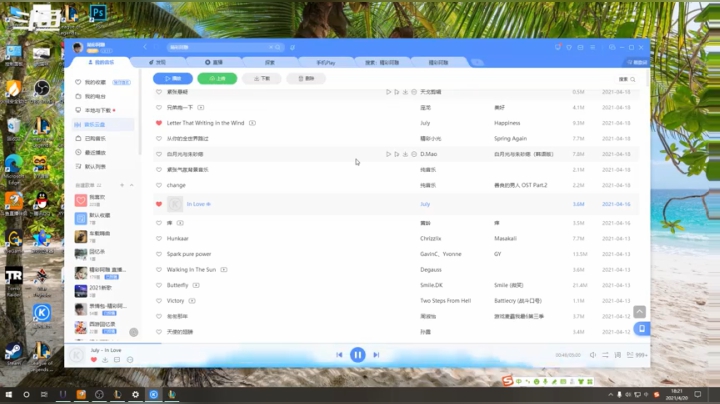Open the 2021 new songs playlist

(103, 291)
